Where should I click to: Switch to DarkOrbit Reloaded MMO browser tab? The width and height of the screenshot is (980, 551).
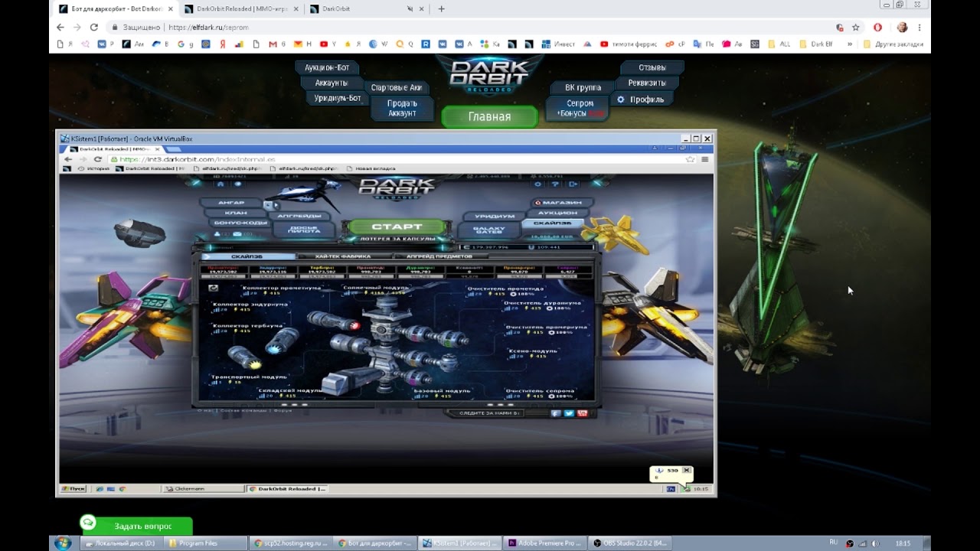(241, 8)
